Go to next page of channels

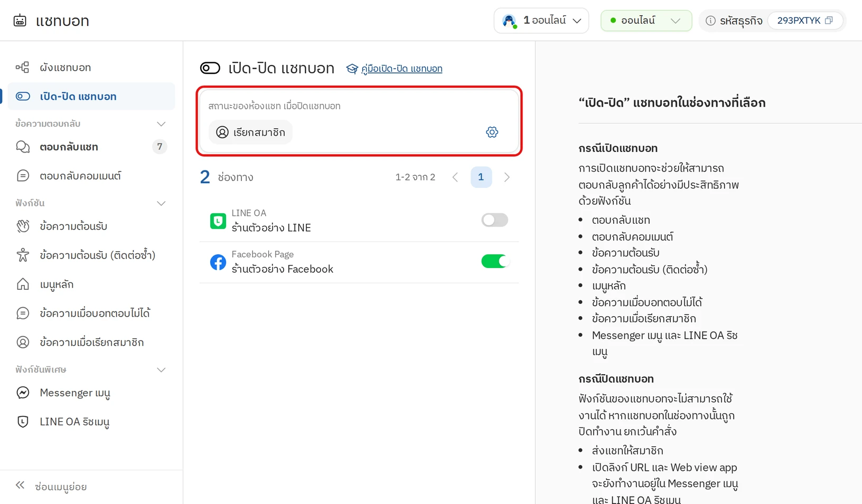[x=507, y=177]
